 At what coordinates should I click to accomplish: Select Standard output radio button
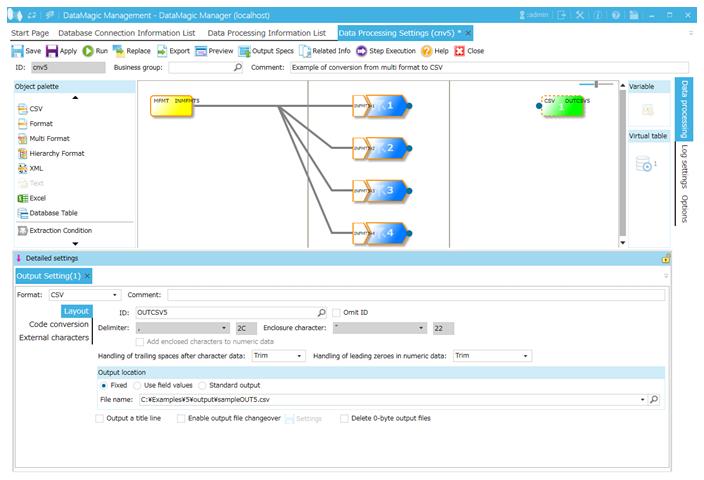202,385
